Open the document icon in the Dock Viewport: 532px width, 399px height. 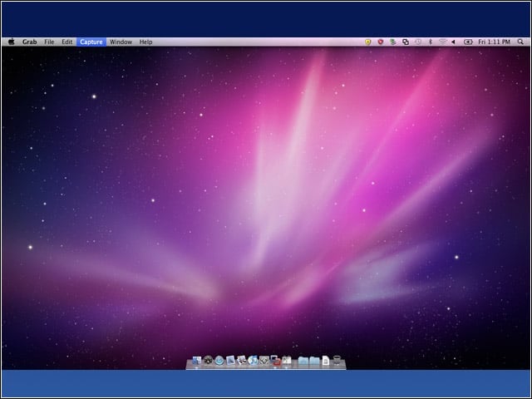tap(325, 360)
